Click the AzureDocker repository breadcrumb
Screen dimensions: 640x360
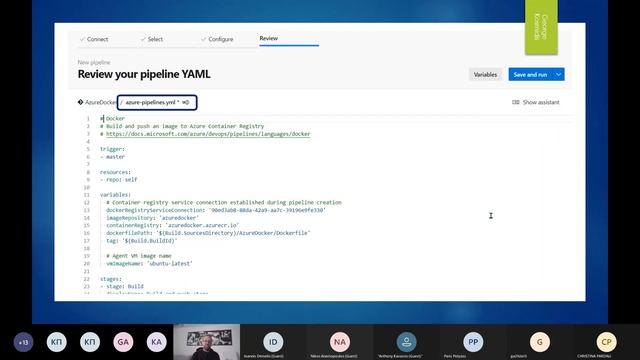100,102
